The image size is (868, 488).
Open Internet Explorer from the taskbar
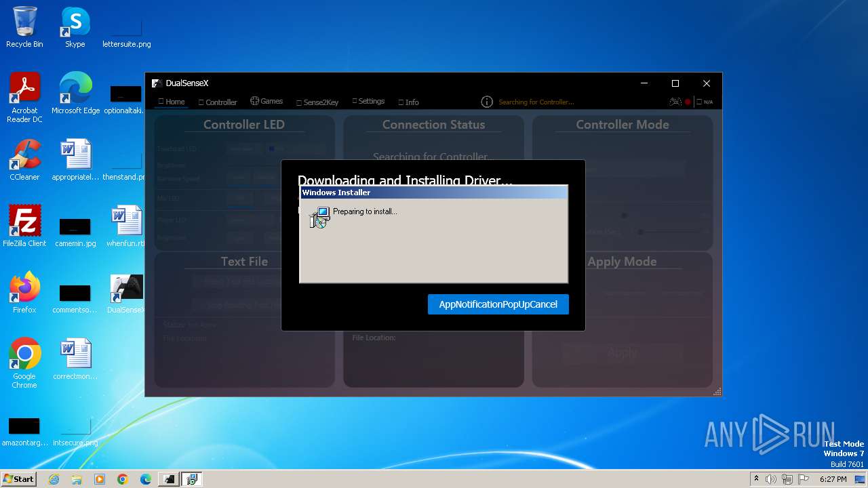pyautogui.click(x=54, y=479)
